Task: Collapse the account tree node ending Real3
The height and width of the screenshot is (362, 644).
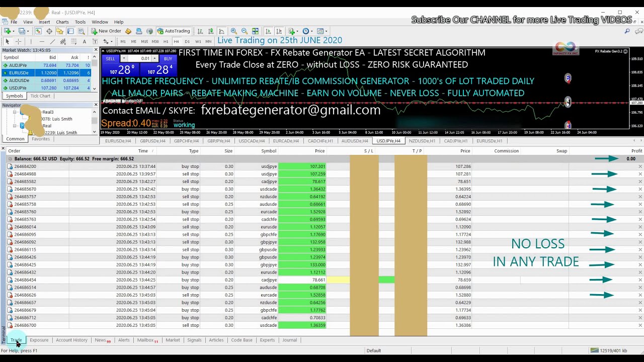Action: (x=15, y=112)
